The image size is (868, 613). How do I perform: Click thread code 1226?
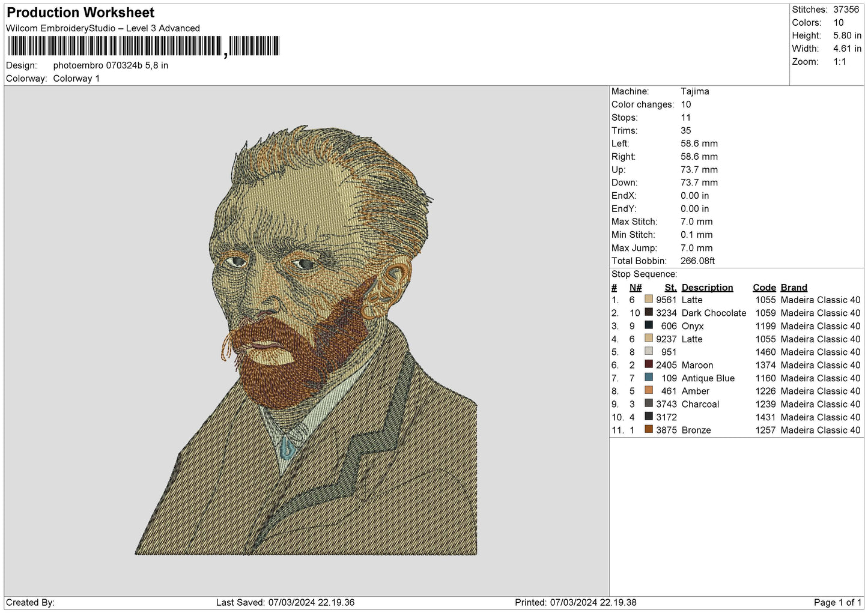point(766,391)
